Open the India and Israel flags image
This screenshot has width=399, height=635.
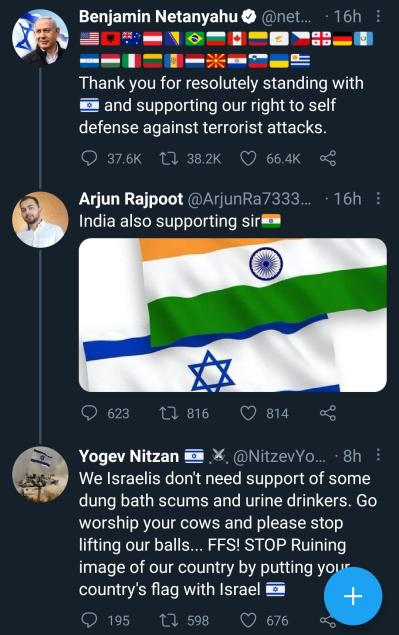coord(233,315)
